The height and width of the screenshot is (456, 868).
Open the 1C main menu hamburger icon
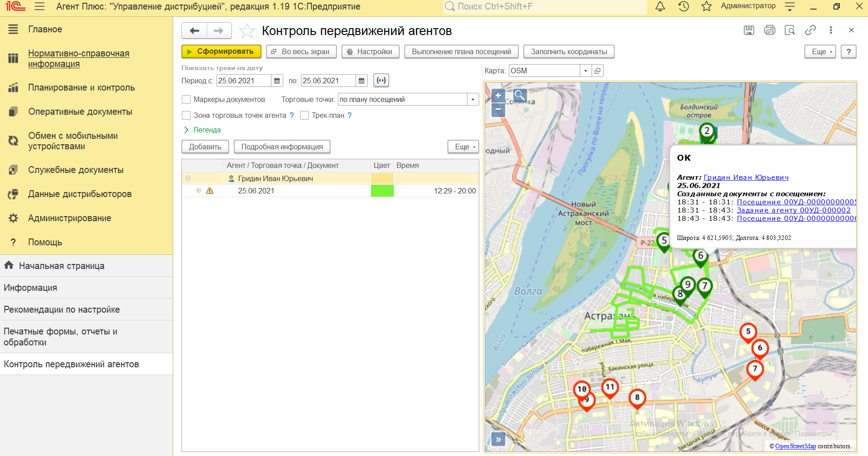click(40, 6)
